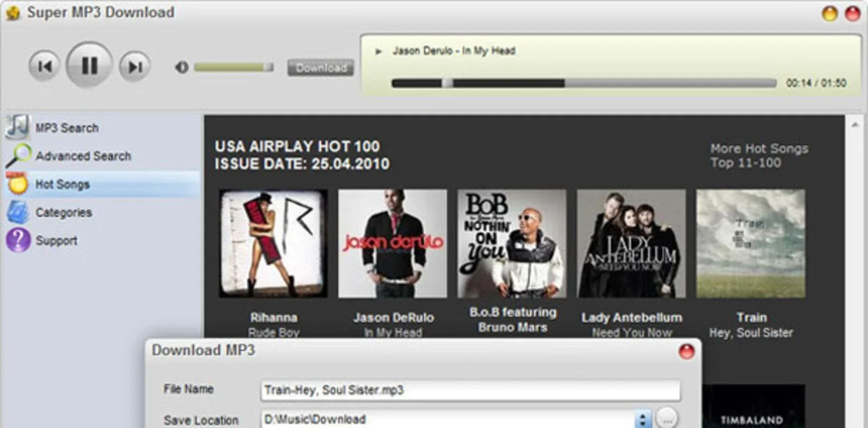Mute using the speaker volume icon
This screenshot has height=428, width=868.
coord(182,67)
